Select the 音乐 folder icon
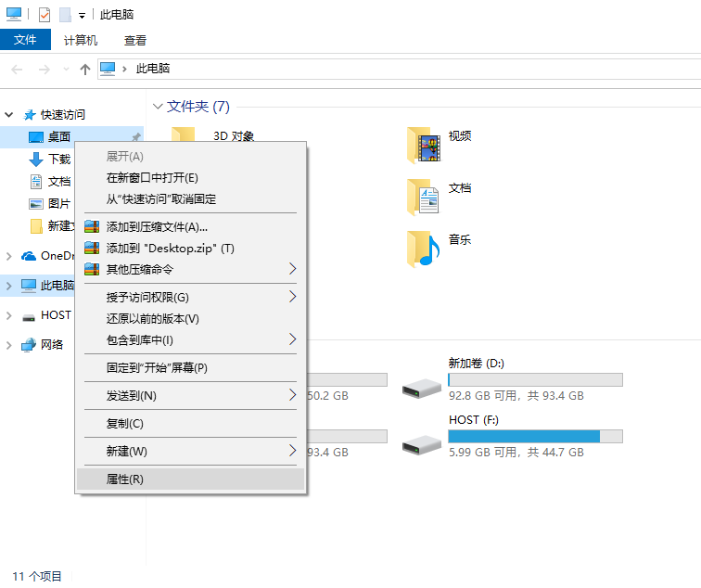 [x=423, y=249]
